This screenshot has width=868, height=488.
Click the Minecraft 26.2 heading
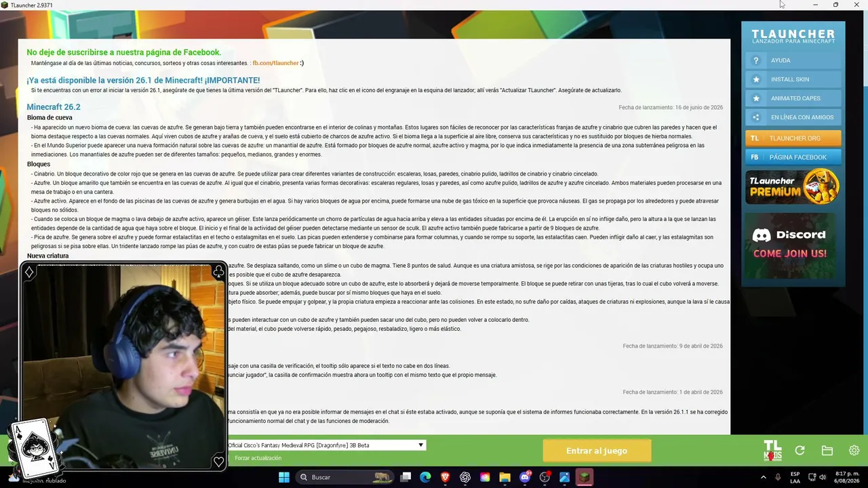pos(54,107)
